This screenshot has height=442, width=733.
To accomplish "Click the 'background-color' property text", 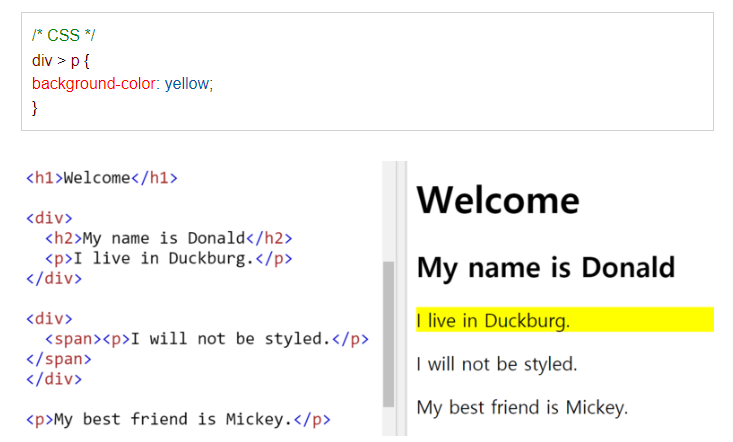I will click(x=93, y=84).
